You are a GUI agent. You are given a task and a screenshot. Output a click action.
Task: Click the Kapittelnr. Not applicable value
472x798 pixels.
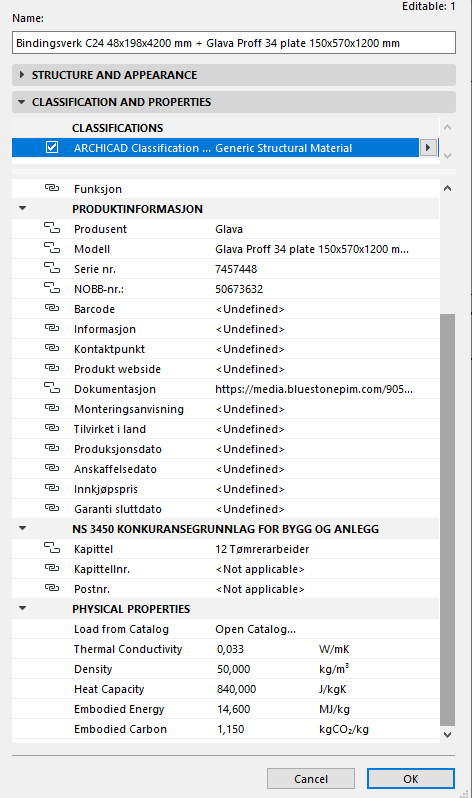[260, 569]
